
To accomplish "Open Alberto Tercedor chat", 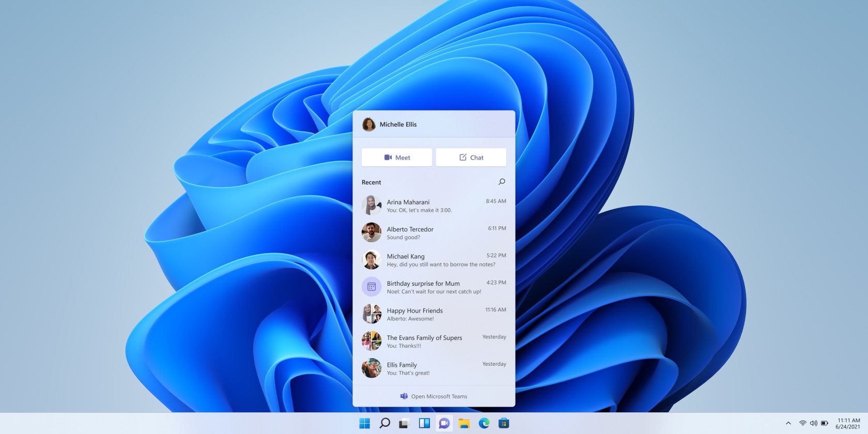I will click(433, 233).
